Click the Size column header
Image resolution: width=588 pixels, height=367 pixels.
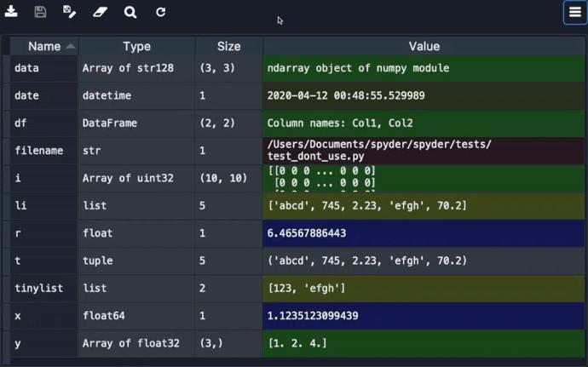(x=228, y=47)
